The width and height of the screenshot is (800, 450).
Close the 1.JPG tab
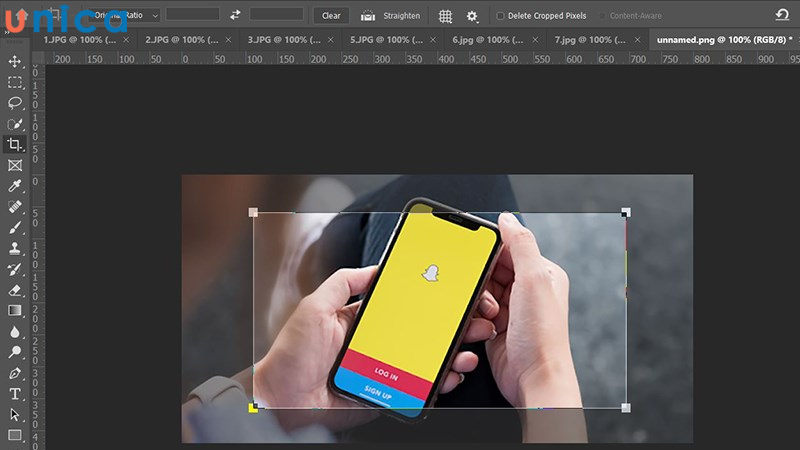(x=126, y=40)
